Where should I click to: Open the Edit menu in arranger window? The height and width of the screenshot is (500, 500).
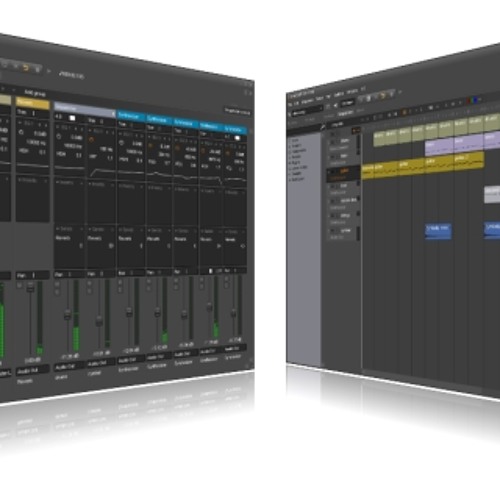coord(296,103)
